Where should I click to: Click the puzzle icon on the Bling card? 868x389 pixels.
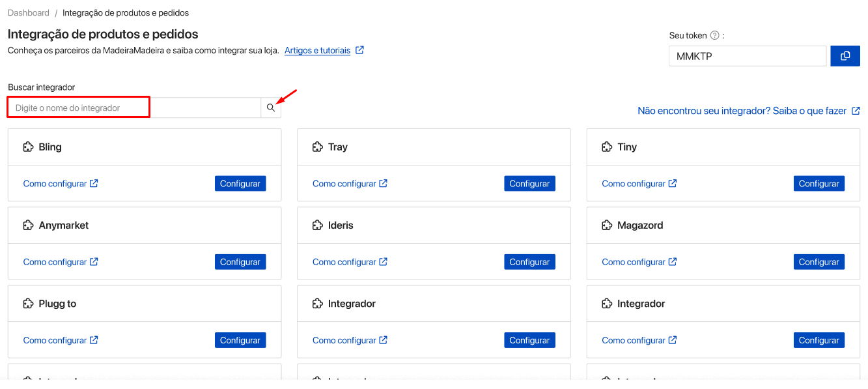point(28,147)
